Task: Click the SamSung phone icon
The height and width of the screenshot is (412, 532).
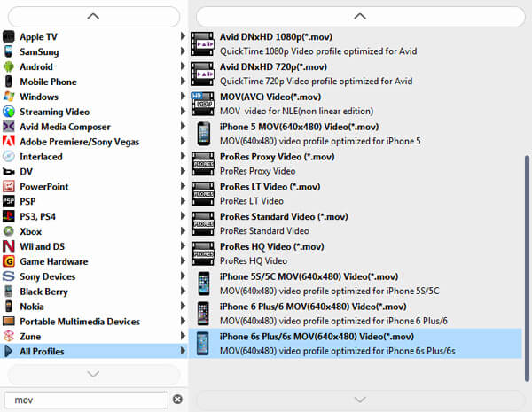Action: tap(9, 51)
